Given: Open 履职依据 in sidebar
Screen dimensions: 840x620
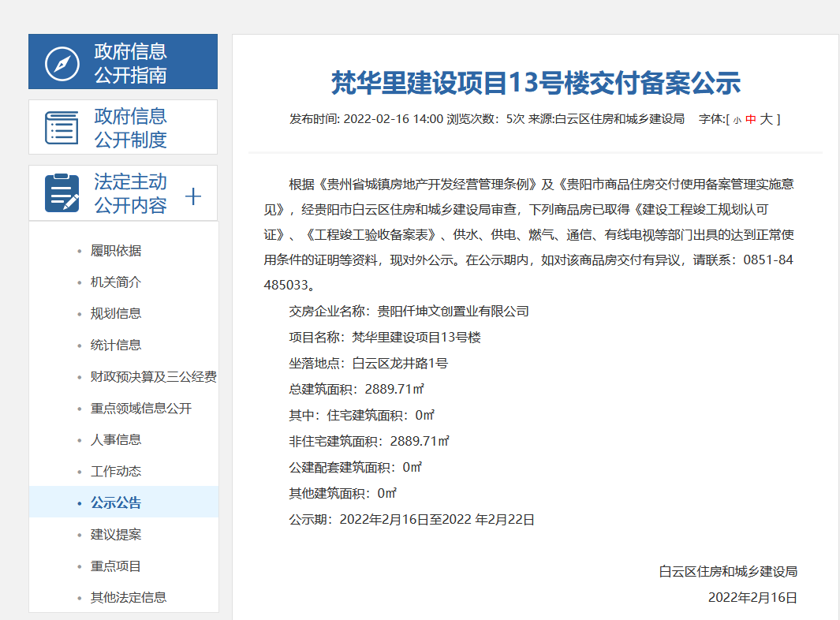Looking at the screenshot, I should tap(116, 251).
